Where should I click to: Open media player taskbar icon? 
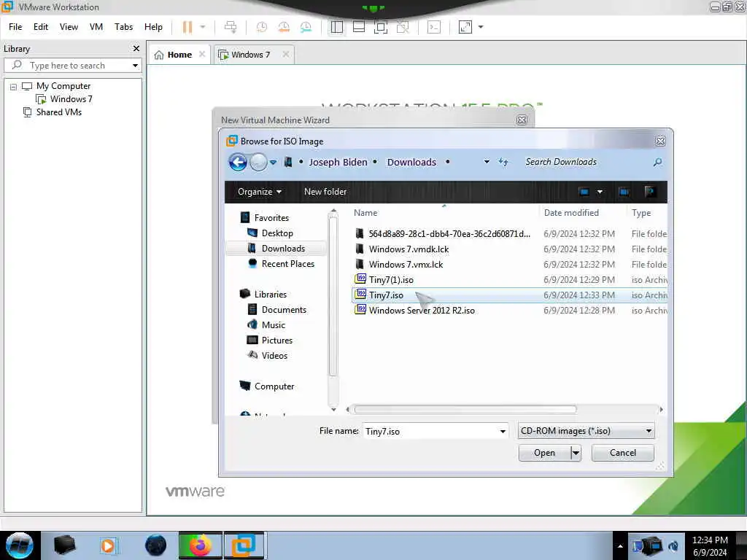(108, 545)
